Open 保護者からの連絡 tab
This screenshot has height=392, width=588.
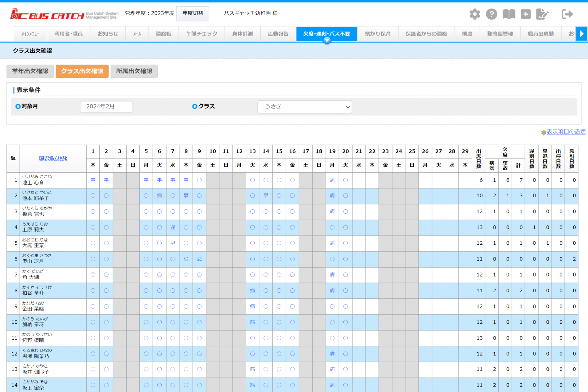pyautogui.click(x=426, y=34)
